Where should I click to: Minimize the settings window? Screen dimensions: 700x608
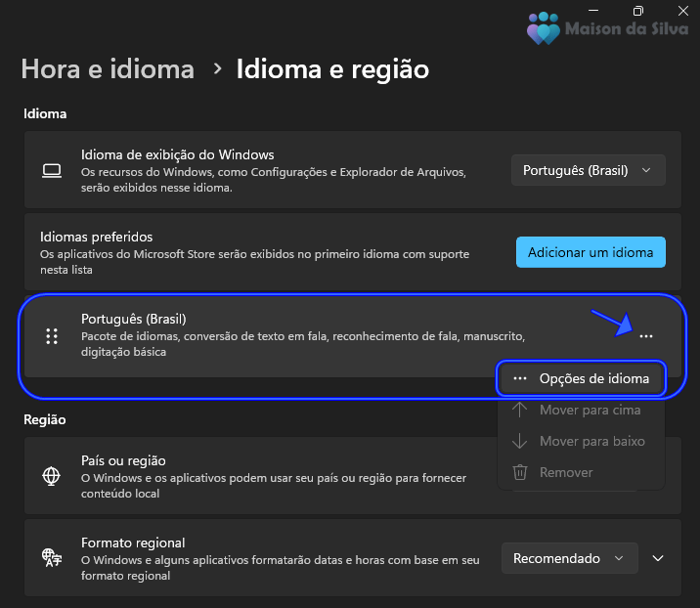coord(593,11)
